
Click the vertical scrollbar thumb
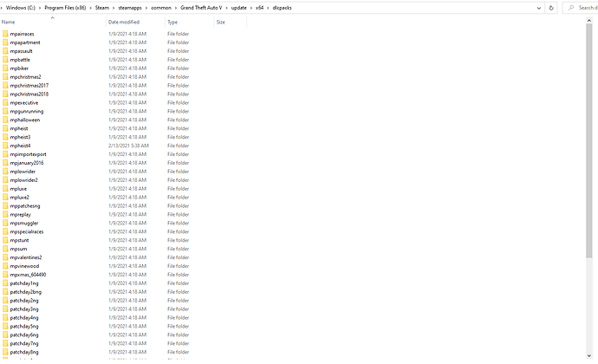click(x=588, y=140)
